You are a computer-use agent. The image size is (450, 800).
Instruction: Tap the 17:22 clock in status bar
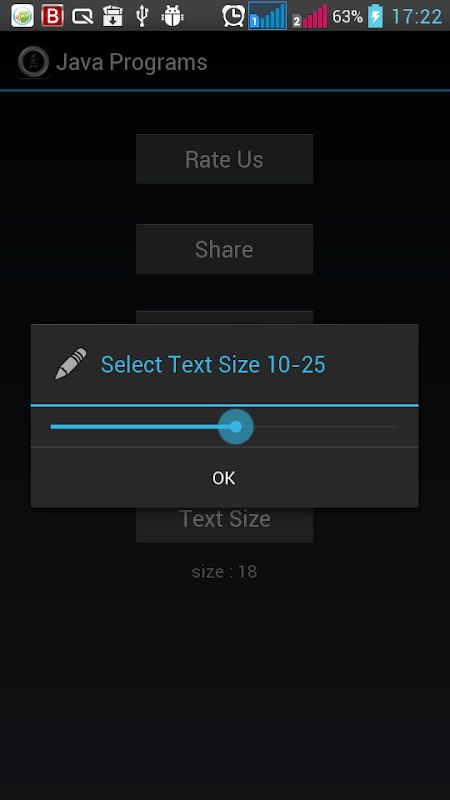coord(416,16)
